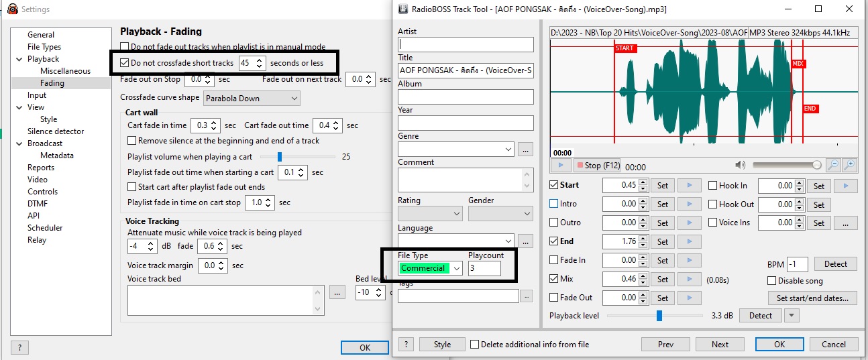Toggle Do not crossfade short tracks checkbox
Screen dimensions: 868x360
[124, 63]
